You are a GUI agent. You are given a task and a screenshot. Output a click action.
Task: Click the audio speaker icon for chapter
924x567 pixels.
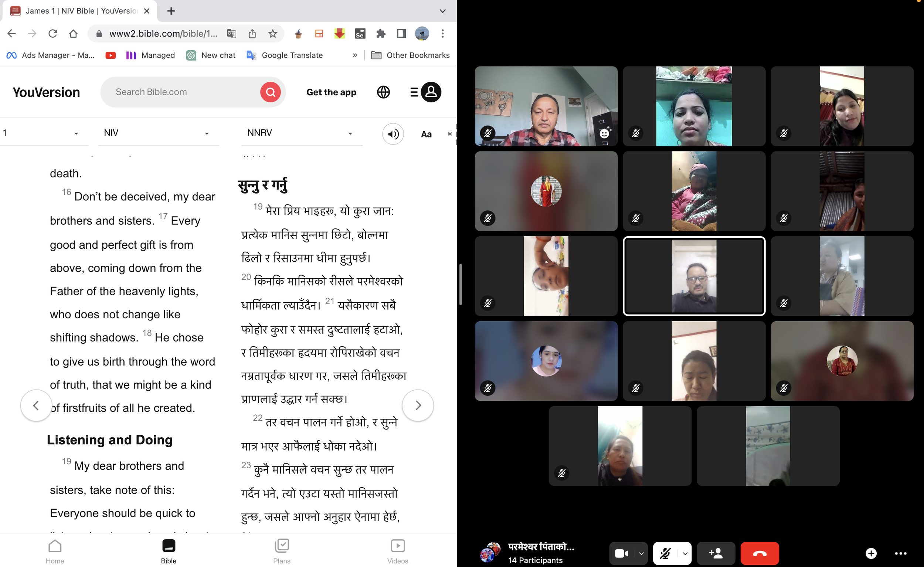point(393,134)
